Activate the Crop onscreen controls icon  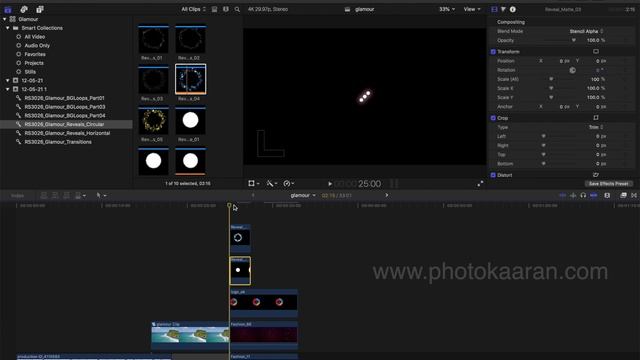pyautogui.click(x=596, y=118)
